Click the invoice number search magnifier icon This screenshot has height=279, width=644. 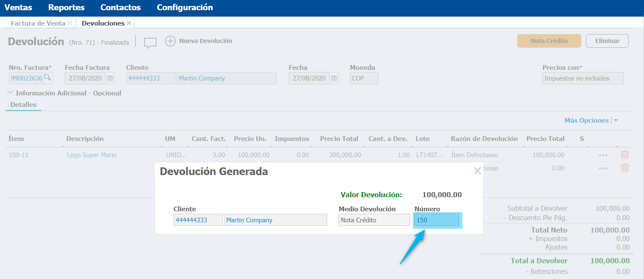(x=48, y=78)
